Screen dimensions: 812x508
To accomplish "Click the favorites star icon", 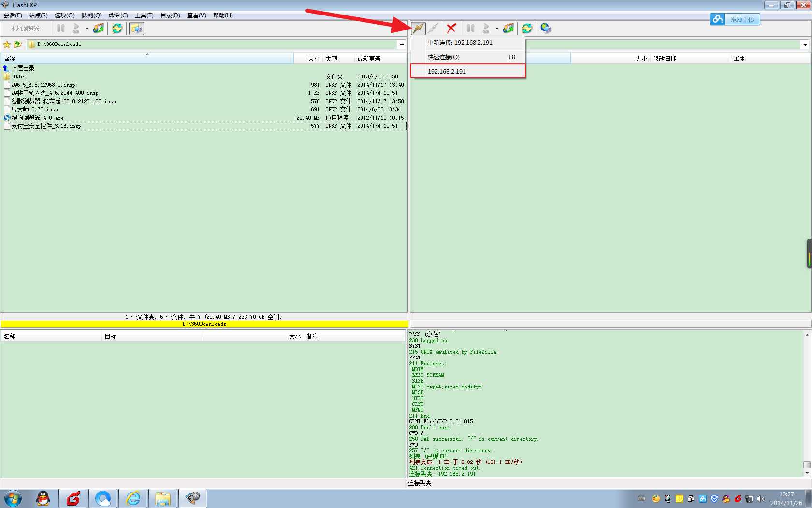I will 7,45.
